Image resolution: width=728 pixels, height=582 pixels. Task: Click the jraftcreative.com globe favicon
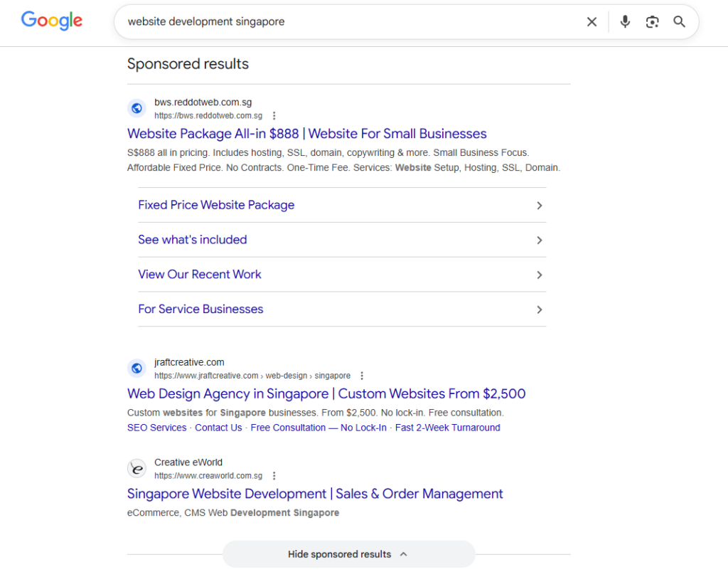[x=136, y=369]
